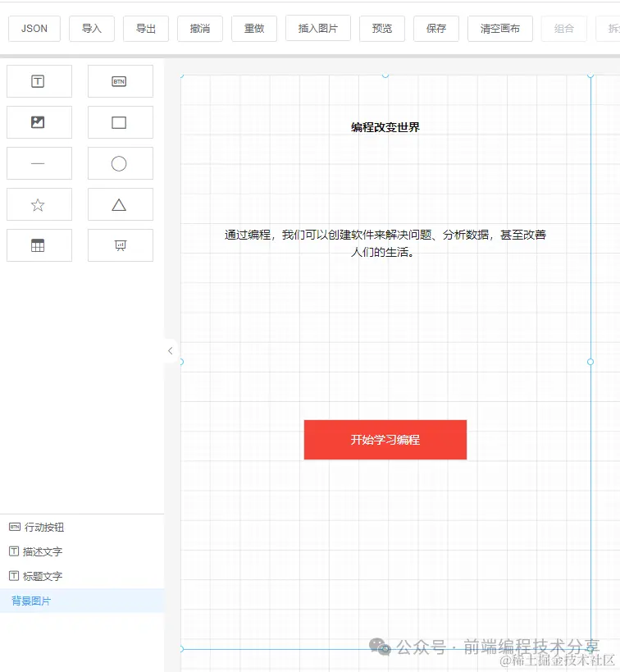The height and width of the screenshot is (672, 620).
Task: Redo with the 重做 button
Action: point(254,29)
